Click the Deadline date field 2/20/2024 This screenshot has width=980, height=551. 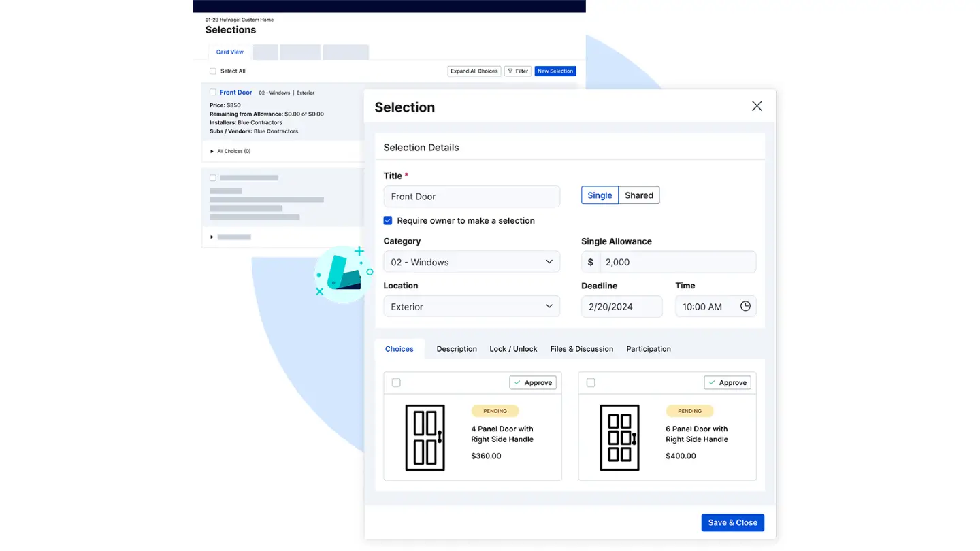pos(621,306)
